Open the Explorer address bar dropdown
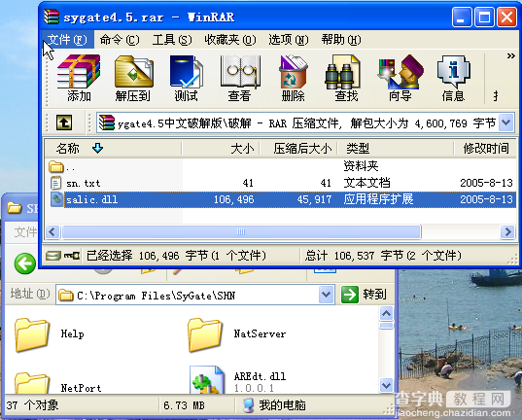This screenshot has width=522, height=420. point(326,295)
